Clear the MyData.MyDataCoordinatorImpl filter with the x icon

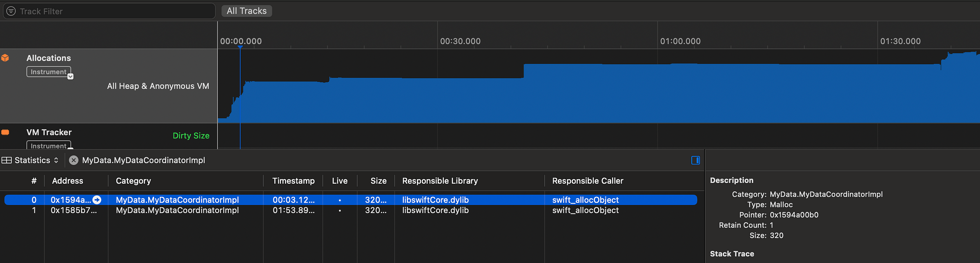(73, 160)
